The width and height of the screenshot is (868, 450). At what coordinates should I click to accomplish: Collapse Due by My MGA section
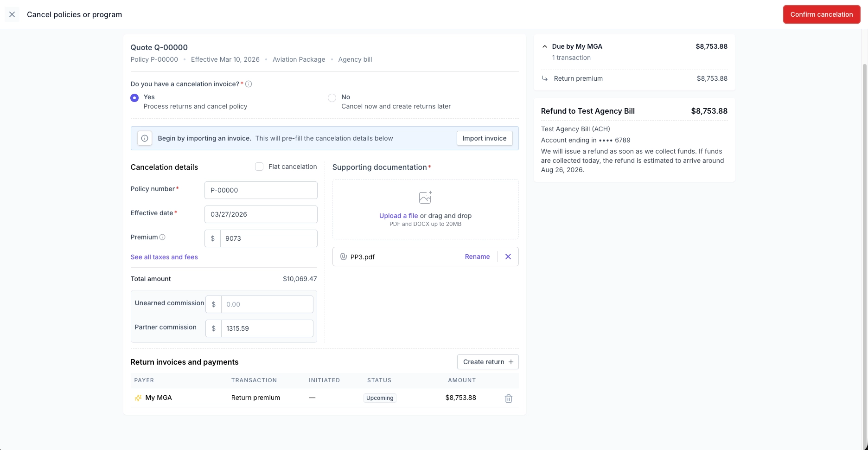(544, 46)
